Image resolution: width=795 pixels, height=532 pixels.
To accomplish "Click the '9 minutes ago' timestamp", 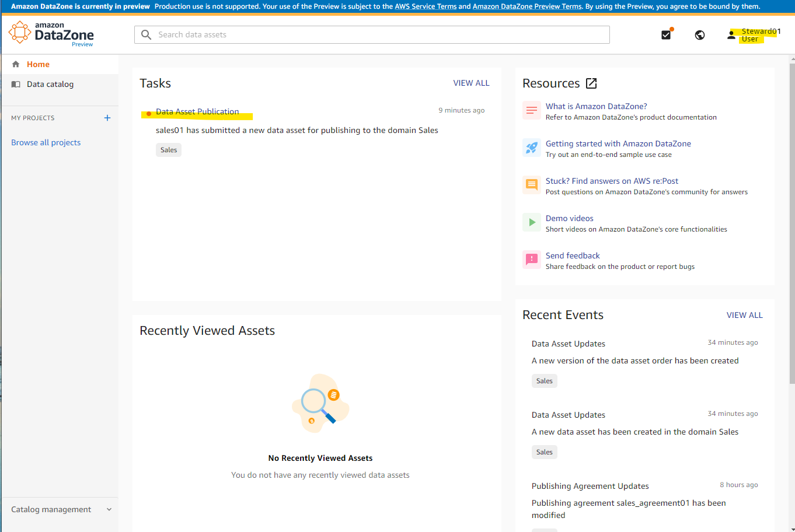I will 462,110.
